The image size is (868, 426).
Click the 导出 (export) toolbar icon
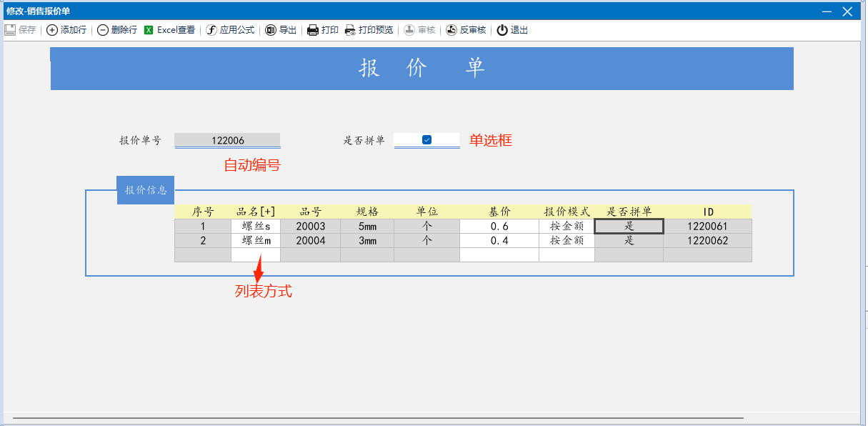click(x=271, y=30)
